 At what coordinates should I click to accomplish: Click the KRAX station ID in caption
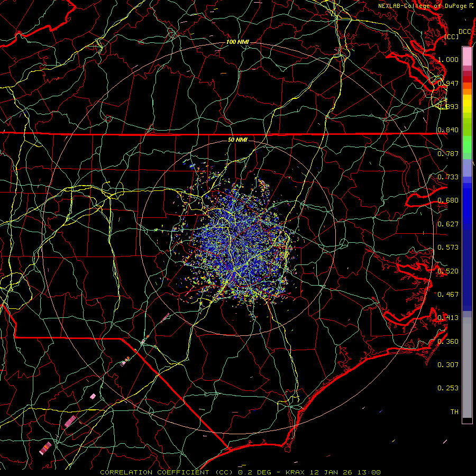point(296,472)
